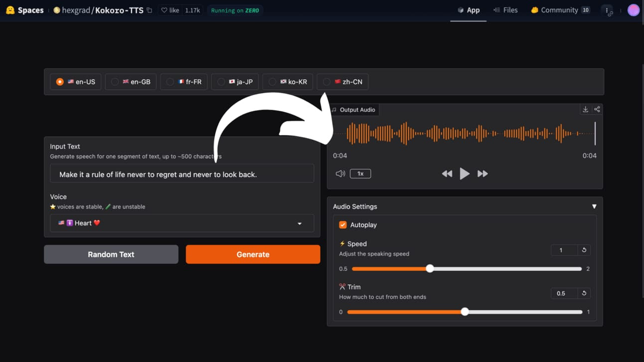Image resolution: width=644 pixels, height=362 pixels.
Task: Select the en-GB language option
Action: pos(131,82)
